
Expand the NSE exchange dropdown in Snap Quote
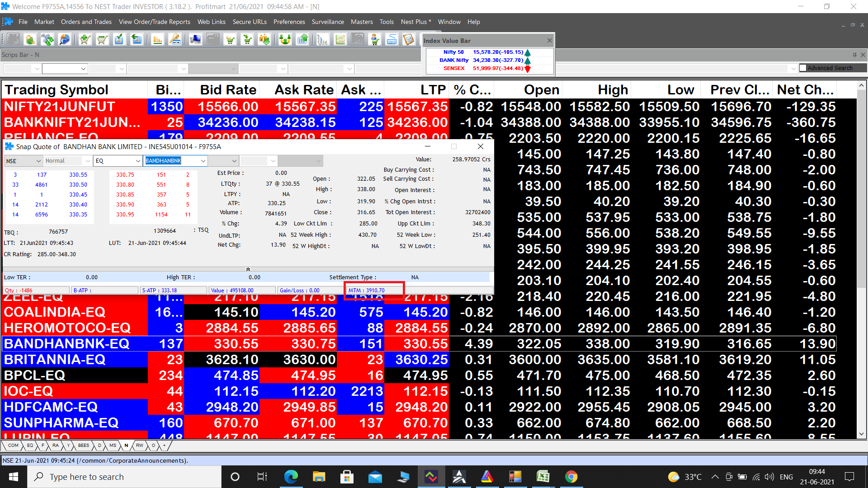[38, 161]
